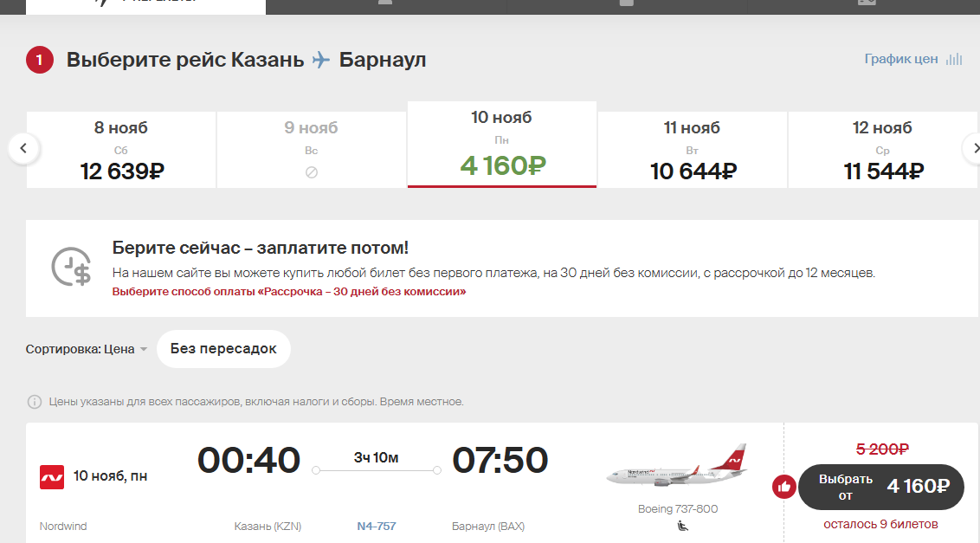
Task: Click the thumbs-up recommended fare icon
Action: pos(783,487)
